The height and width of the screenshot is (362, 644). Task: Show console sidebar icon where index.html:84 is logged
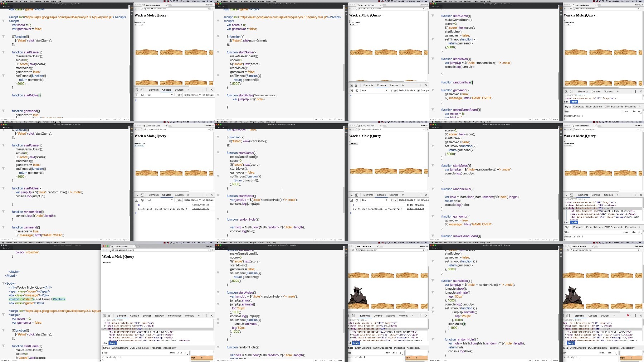click(x=137, y=200)
